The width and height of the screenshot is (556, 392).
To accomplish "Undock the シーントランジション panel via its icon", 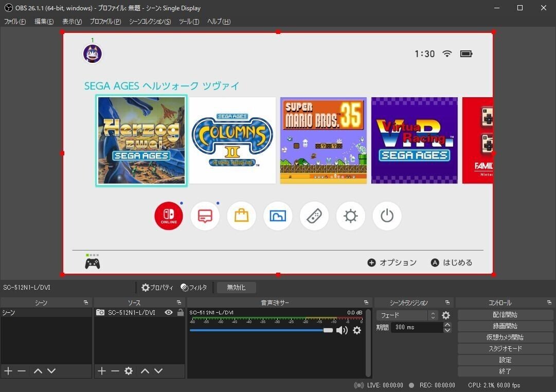I will [447, 302].
